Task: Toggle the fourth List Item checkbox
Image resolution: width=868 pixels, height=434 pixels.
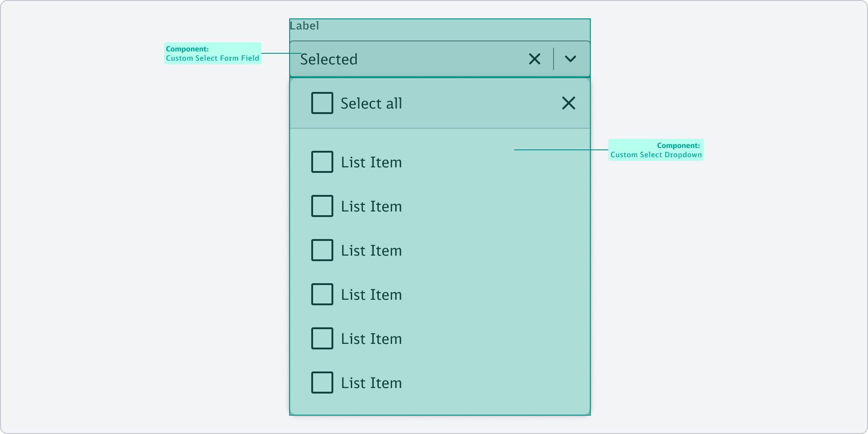Action: pyautogui.click(x=322, y=294)
